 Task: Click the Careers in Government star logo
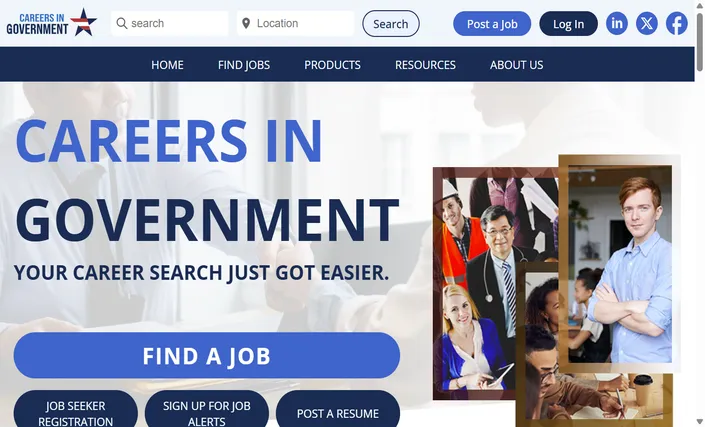pos(51,22)
